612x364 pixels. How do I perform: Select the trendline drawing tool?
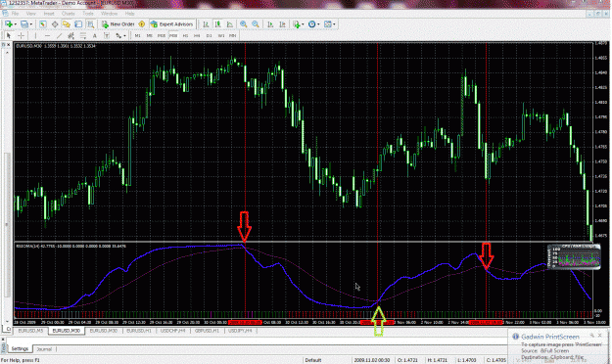click(x=60, y=36)
